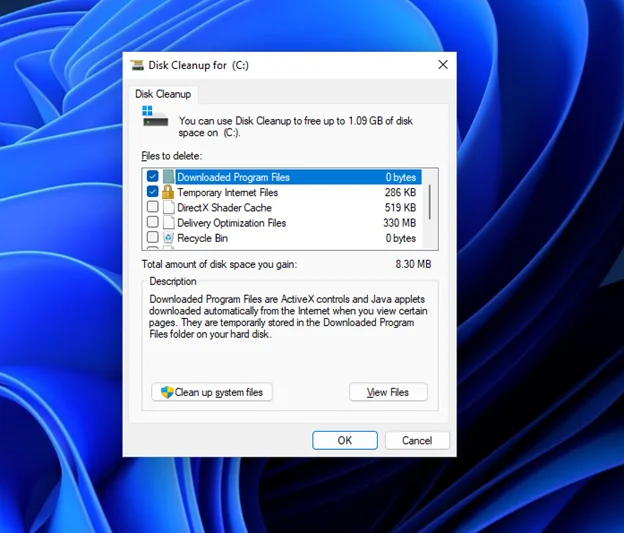Viewport: 624px width, 533px height.
Task: Click the files list scrollbar thumb
Action: click(x=430, y=202)
